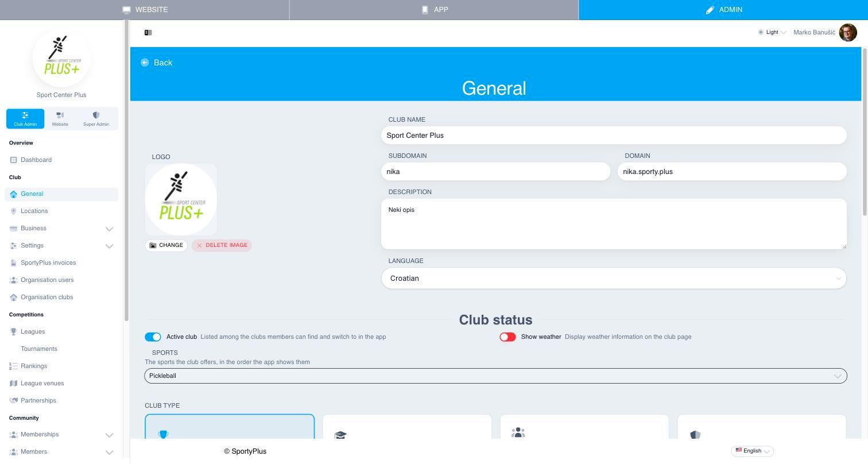Click the Locations pin icon
This screenshot has width=868, height=464.
point(14,211)
